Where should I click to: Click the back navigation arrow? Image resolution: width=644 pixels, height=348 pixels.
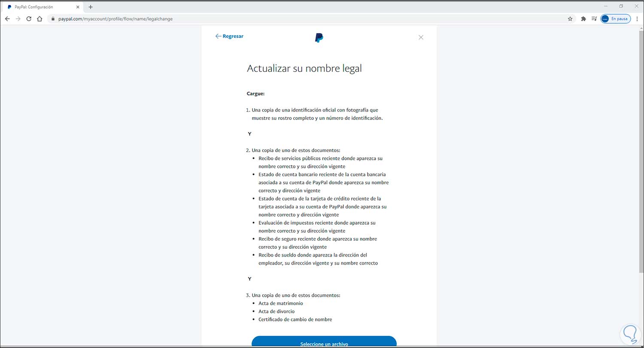point(7,18)
